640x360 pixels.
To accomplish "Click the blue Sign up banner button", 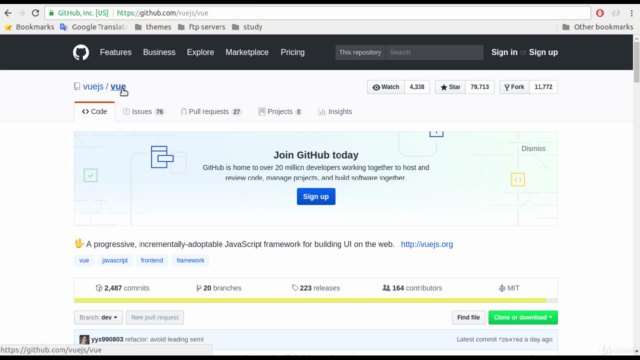I will click(x=316, y=196).
